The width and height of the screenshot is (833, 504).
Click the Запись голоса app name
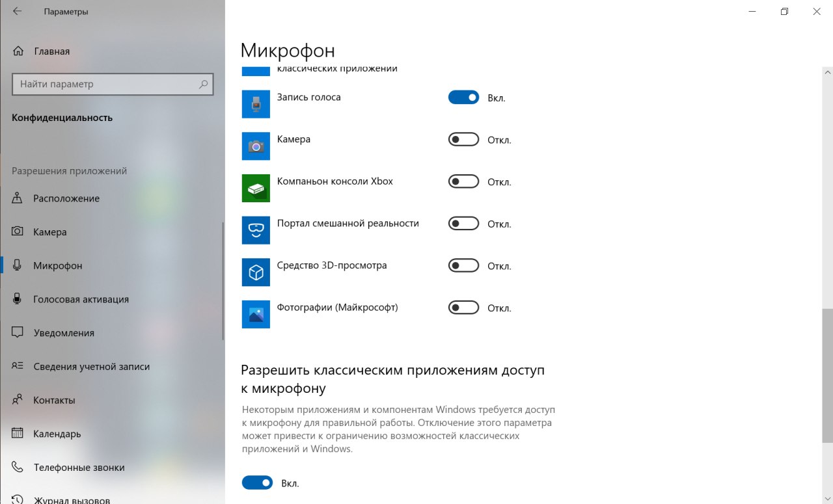pos(308,97)
